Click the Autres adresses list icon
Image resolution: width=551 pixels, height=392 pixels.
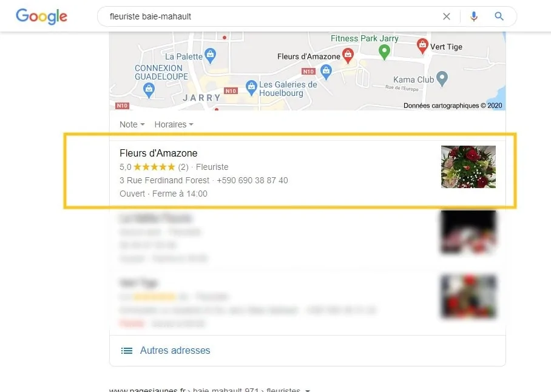(127, 351)
